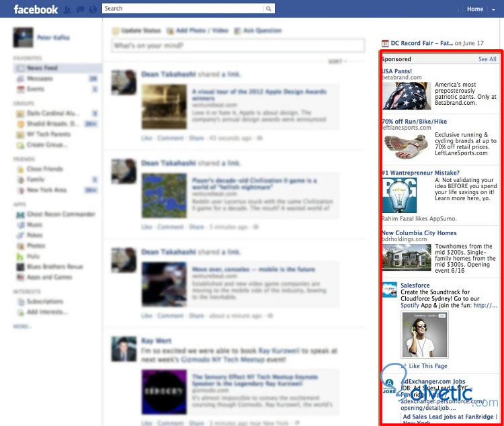Screen dimensions: 504x426
Task: Click the Photos app icon
Action: pyautogui.click(x=21, y=246)
